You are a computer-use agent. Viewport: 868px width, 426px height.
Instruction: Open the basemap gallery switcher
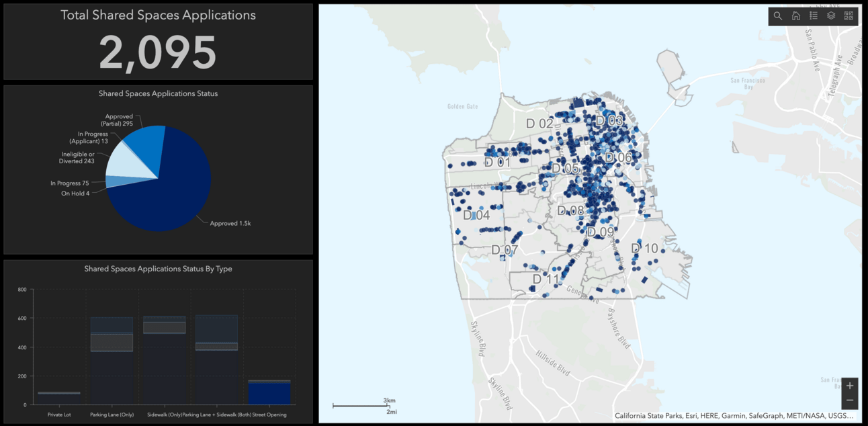pyautogui.click(x=849, y=16)
